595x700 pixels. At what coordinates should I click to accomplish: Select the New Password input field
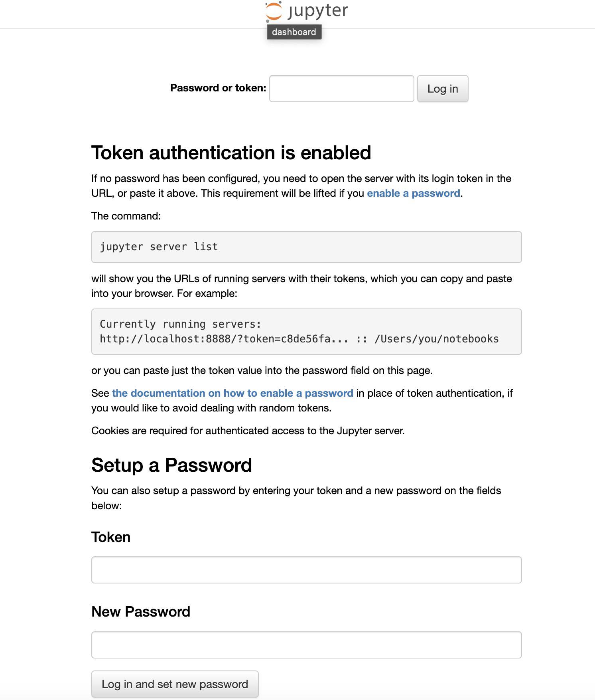[306, 644]
